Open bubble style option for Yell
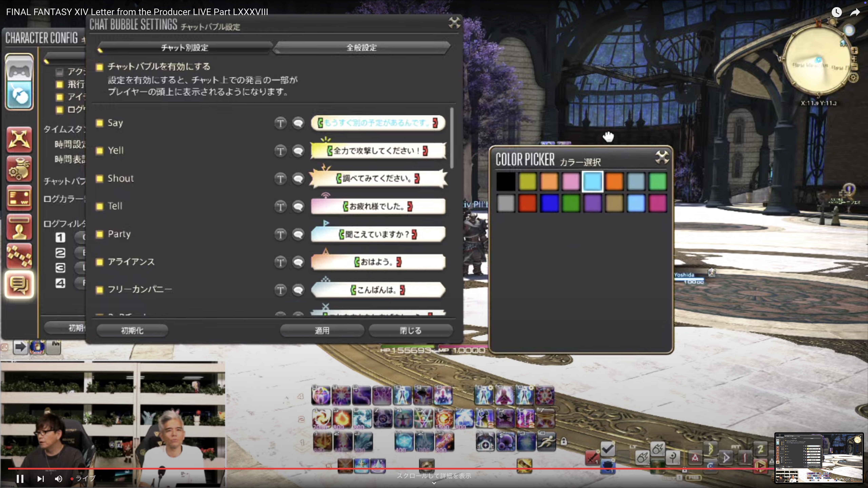This screenshot has height=488, width=868. pyautogui.click(x=298, y=151)
